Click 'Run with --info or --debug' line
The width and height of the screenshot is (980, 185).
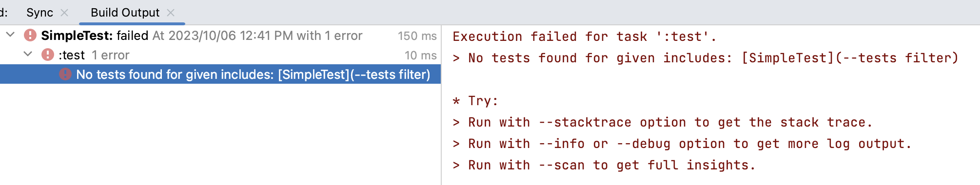point(682,144)
